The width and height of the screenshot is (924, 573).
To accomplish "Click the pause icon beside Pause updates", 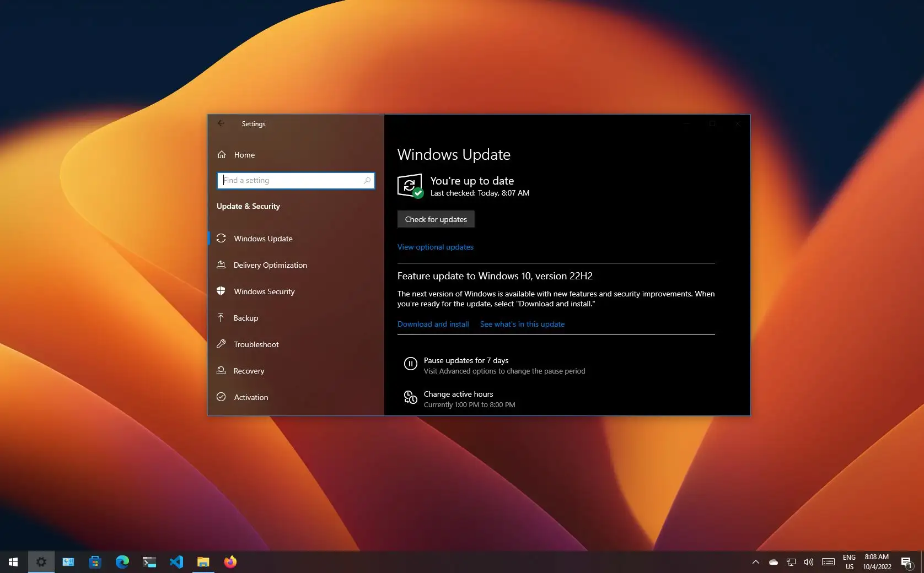I will point(410,364).
